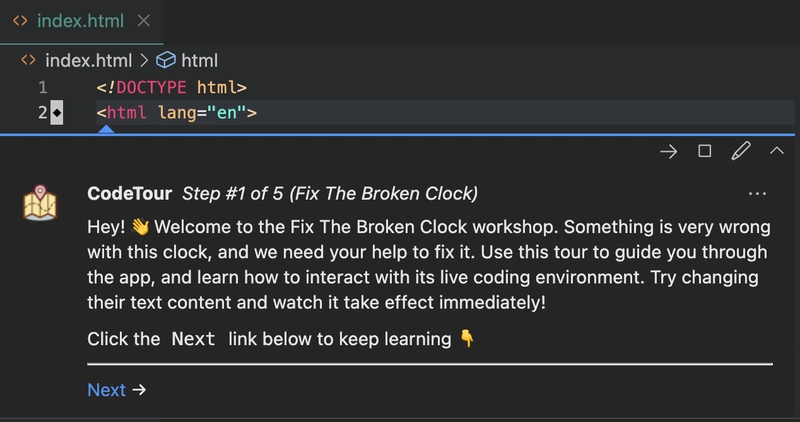Click the diamond marker beside line 2
The height and width of the screenshot is (422, 800).
pos(57,112)
